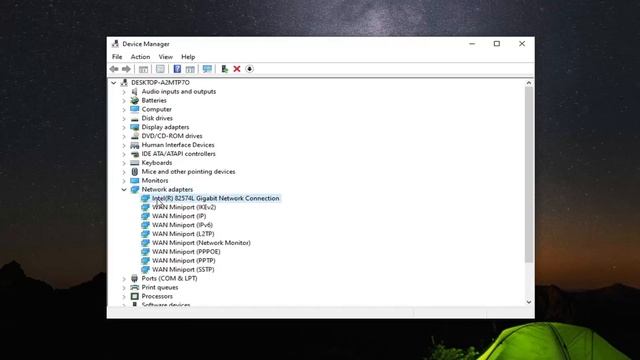Click the Disable device down-arrow toolbar icon

pos(249,69)
